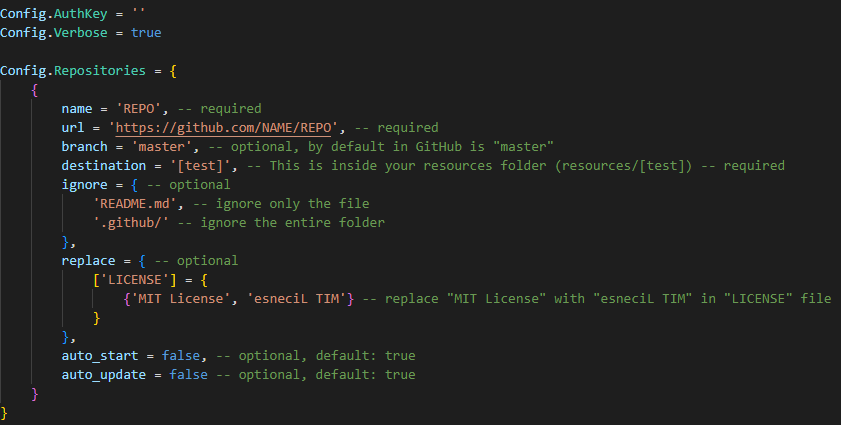Place cursor on 'REPO' name string
This screenshot has width=841, height=425.
click(x=139, y=108)
